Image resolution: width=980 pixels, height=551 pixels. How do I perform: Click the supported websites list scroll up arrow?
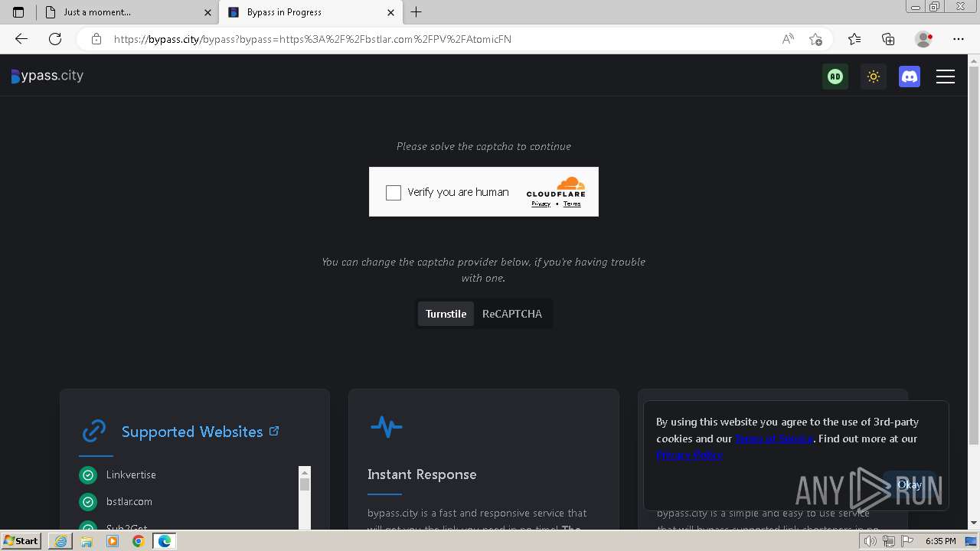point(305,472)
